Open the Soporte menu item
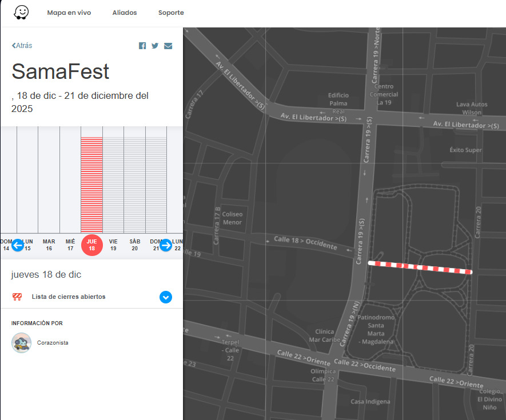 171,13
